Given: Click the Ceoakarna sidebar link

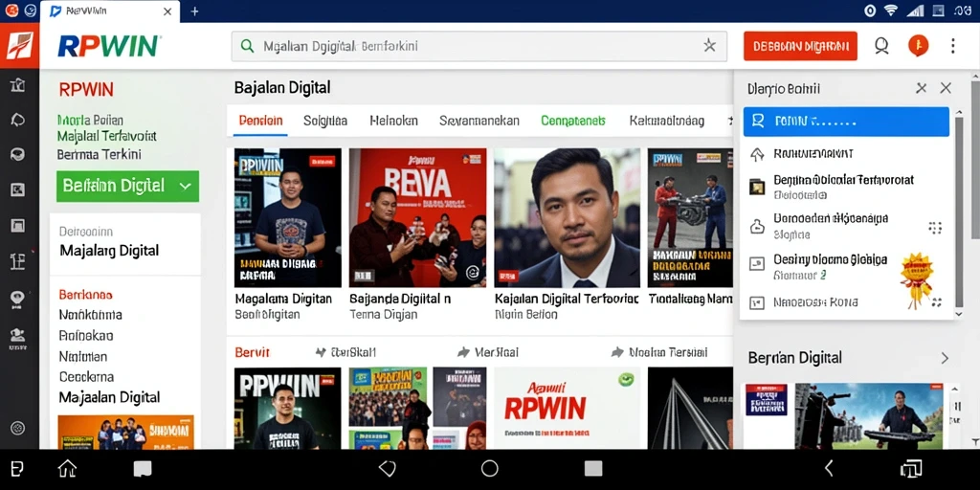Looking at the screenshot, I should [x=86, y=377].
